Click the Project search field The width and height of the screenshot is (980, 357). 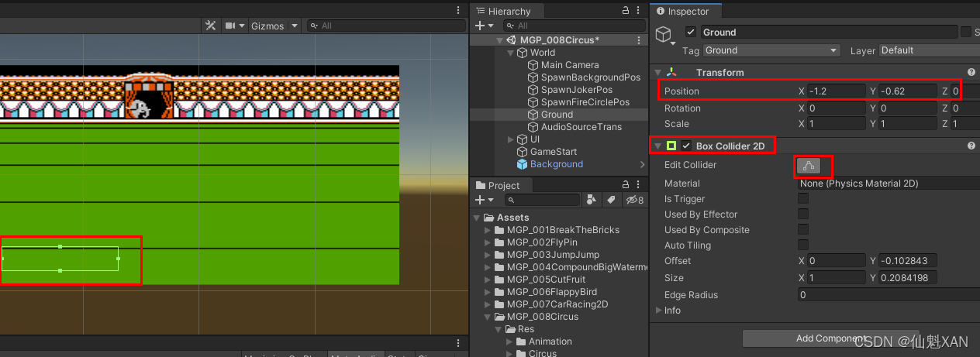540,200
